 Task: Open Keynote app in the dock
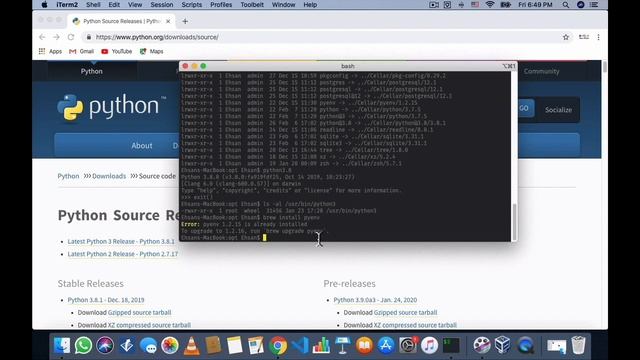[x=343, y=345]
